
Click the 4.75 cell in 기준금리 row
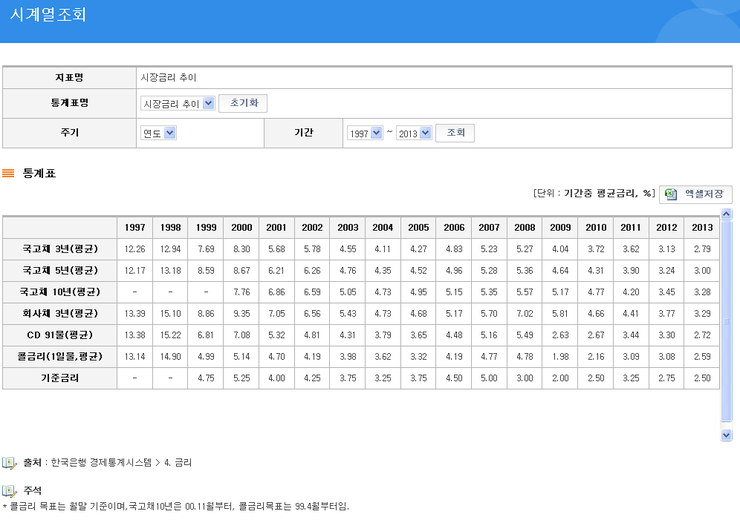[206, 378]
